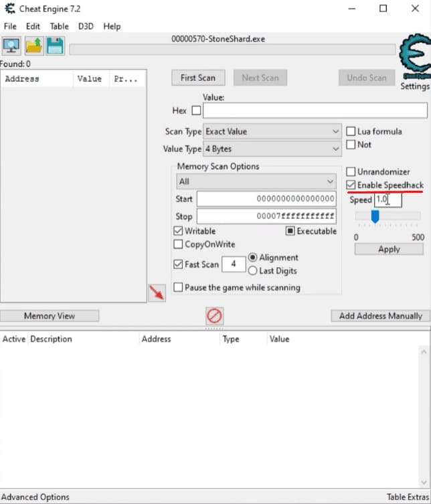Click the red arrow add-to-address-list icon
This screenshot has width=431, height=504.
point(157,292)
